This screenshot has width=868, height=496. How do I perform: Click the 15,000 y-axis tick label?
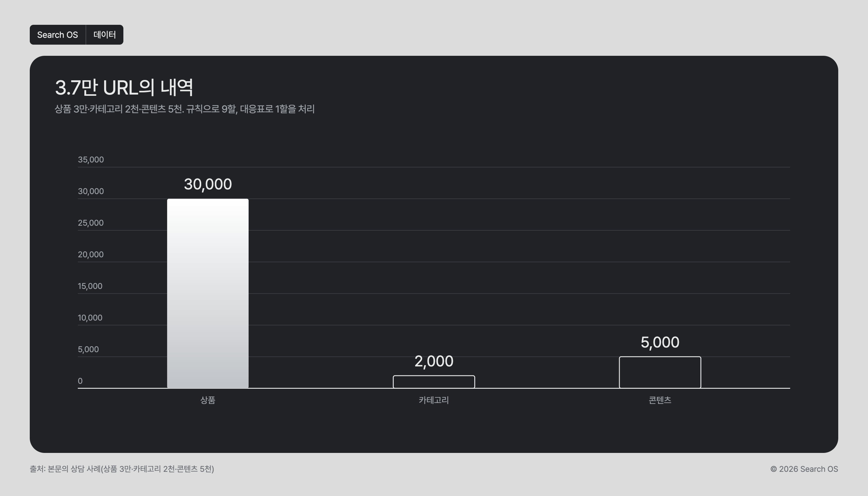[90, 286]
